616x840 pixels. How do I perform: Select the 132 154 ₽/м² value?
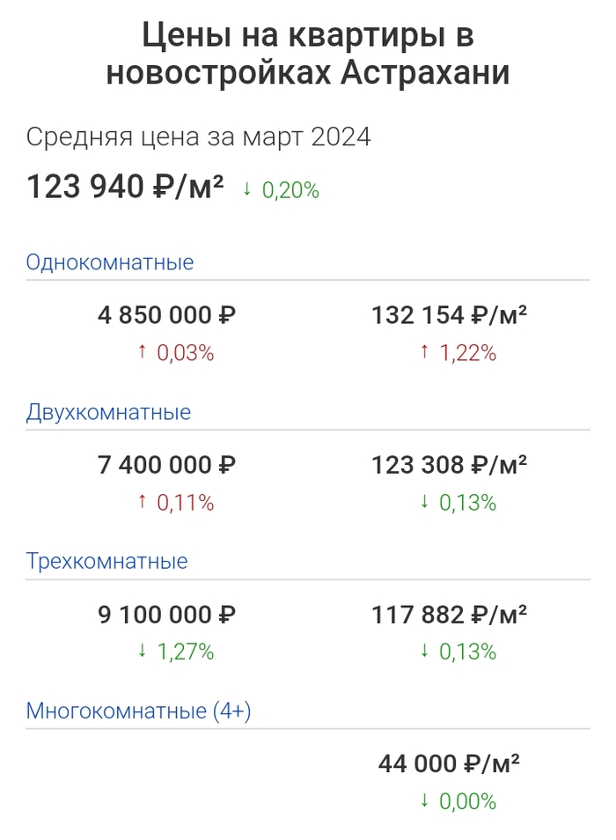tap(449, 315)
